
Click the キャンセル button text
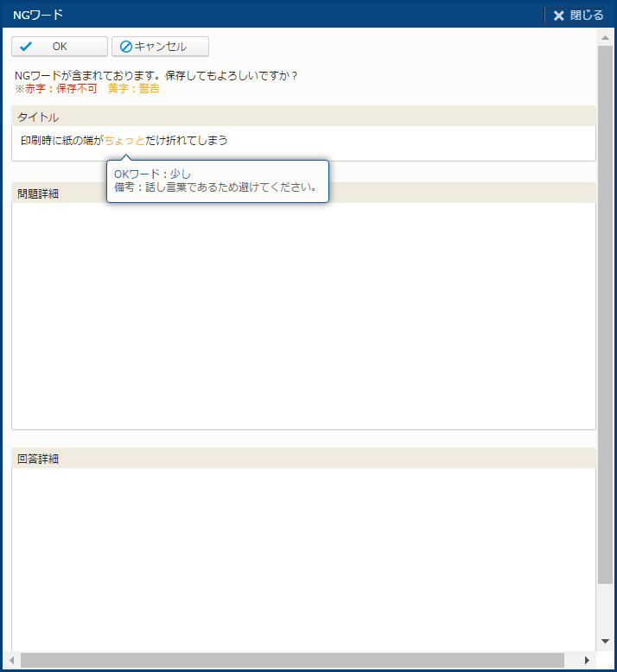pyautogui.click(x=166, y=47)
